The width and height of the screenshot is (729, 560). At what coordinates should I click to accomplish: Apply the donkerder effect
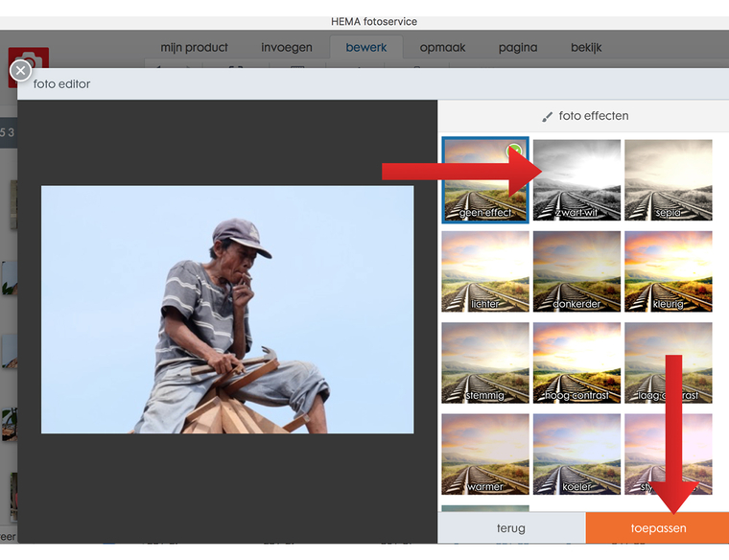click(576, 271)
